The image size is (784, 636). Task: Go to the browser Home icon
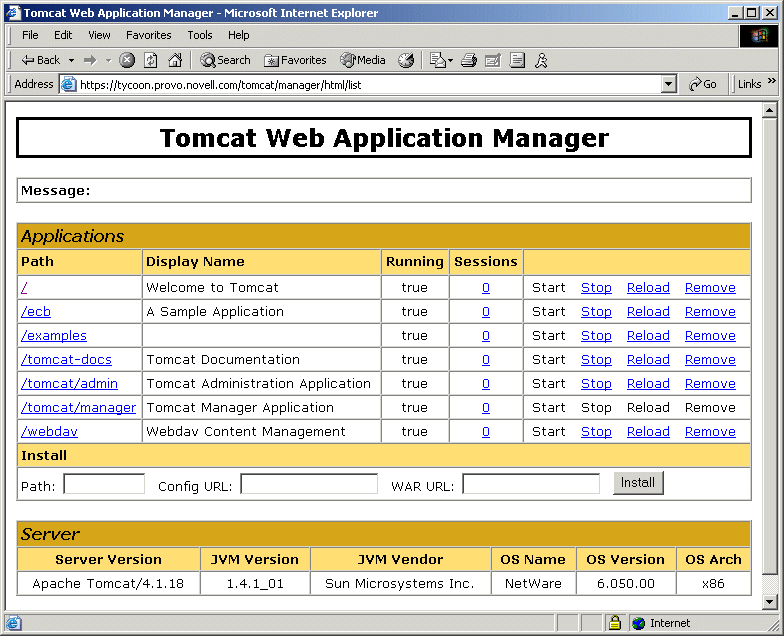tap(175, 60)
